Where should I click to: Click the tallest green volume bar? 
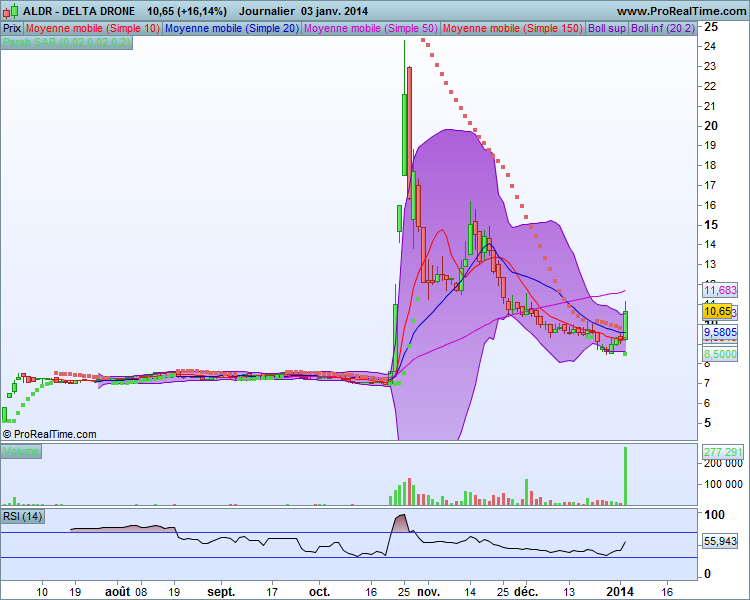(625, 476)
